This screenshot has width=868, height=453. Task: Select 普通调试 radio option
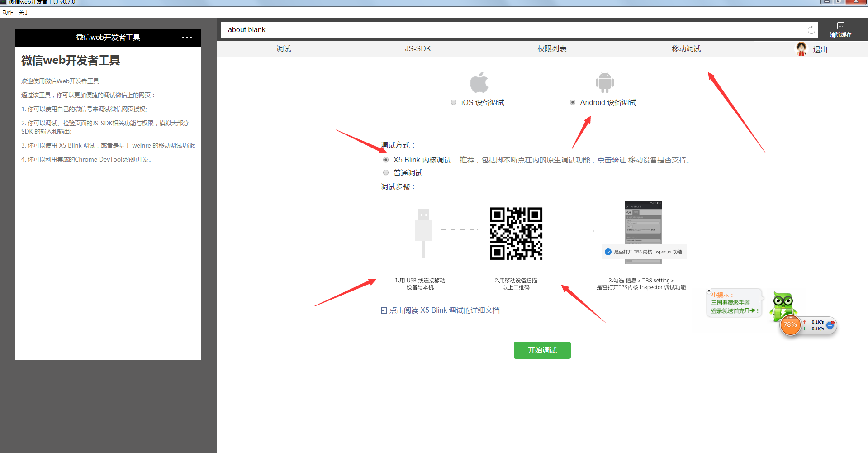386,172
